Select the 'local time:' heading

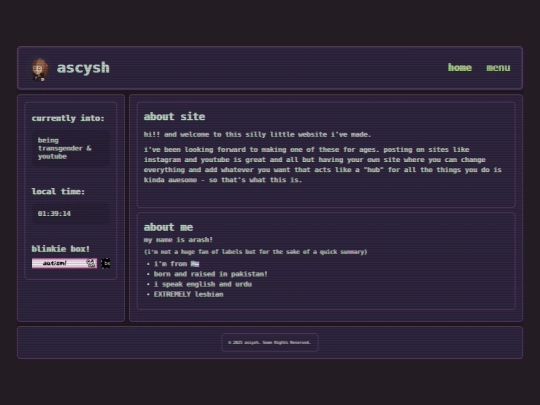(58, 191)
